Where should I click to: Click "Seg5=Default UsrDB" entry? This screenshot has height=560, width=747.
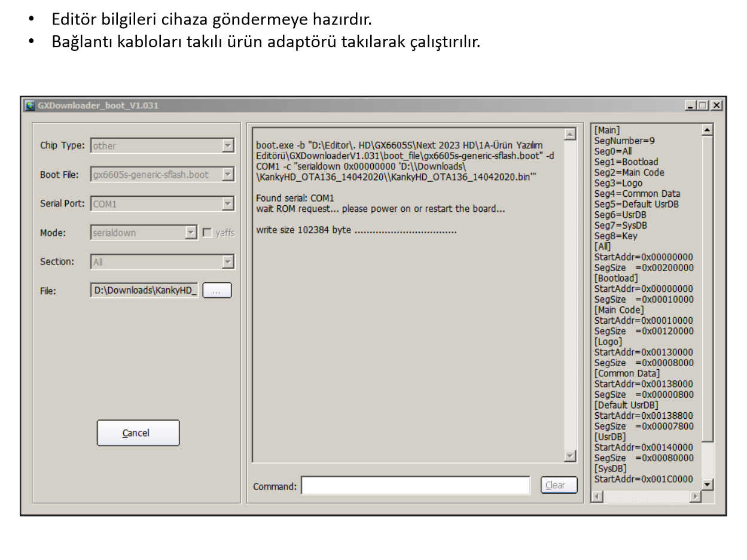636,204
